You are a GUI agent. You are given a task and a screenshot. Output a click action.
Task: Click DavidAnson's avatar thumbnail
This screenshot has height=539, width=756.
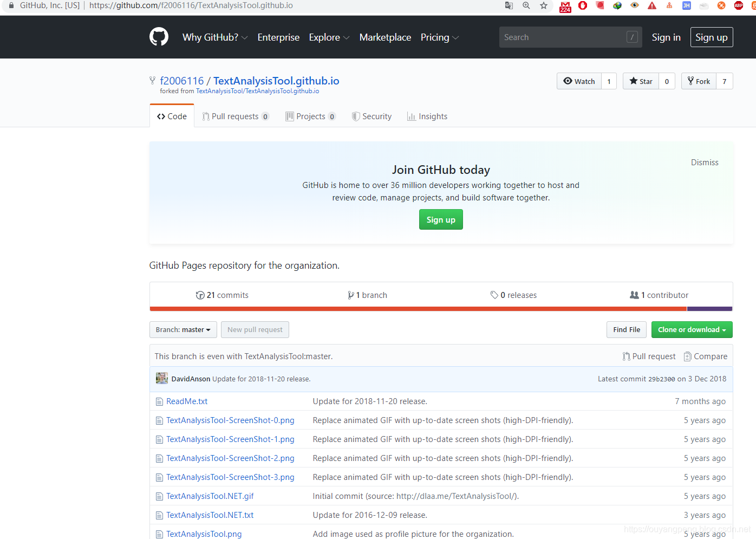(162, 378)
